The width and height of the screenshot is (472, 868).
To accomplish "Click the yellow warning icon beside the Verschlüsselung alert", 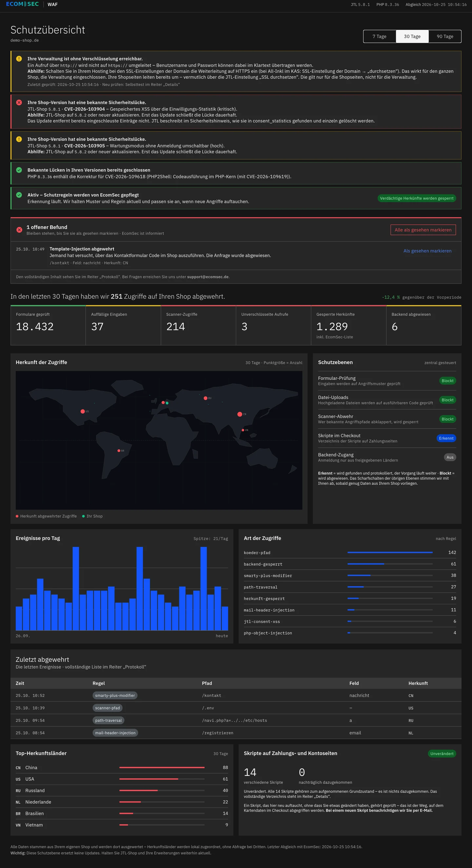I will point(19,59).
